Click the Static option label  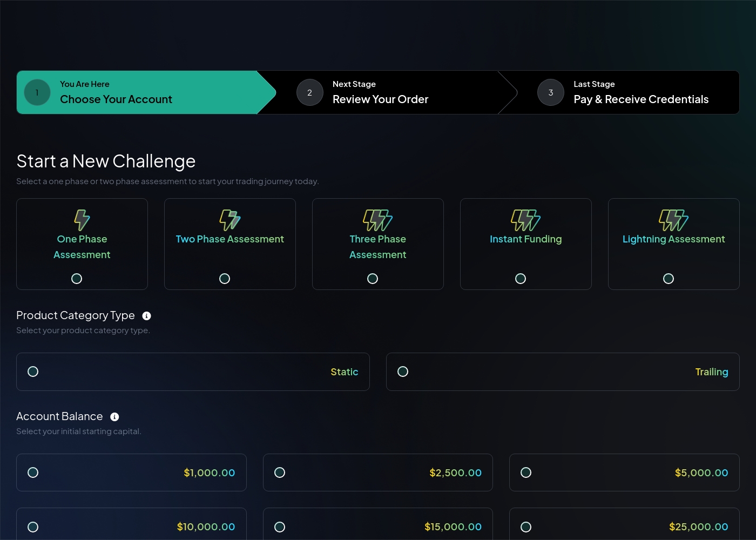(x=345, y=372)
